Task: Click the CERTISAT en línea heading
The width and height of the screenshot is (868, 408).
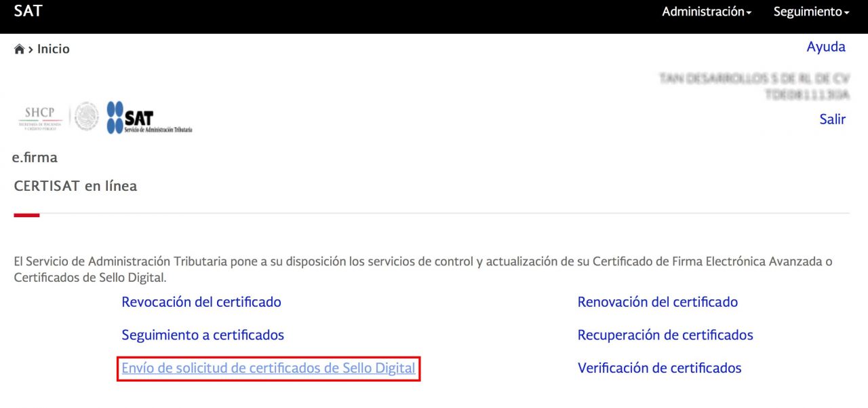Action: [75, 186]
